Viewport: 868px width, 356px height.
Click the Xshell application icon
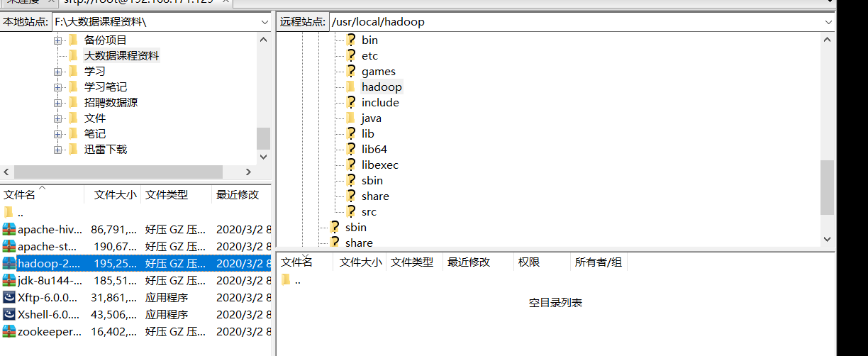pos(9,314)
